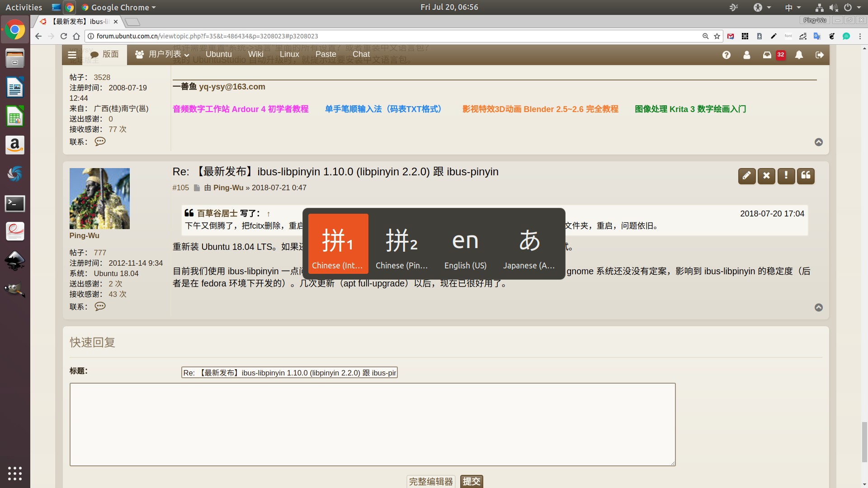Toggle the system volume indicator

point(834,7)
